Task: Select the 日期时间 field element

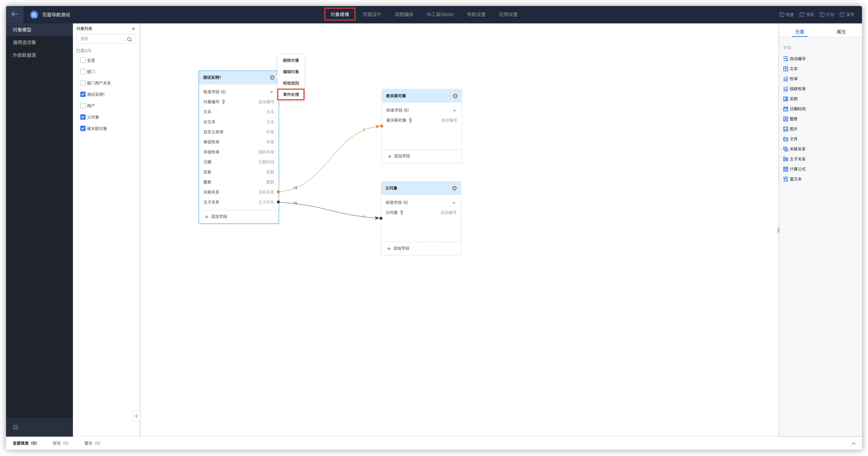Action: [795, 109]
